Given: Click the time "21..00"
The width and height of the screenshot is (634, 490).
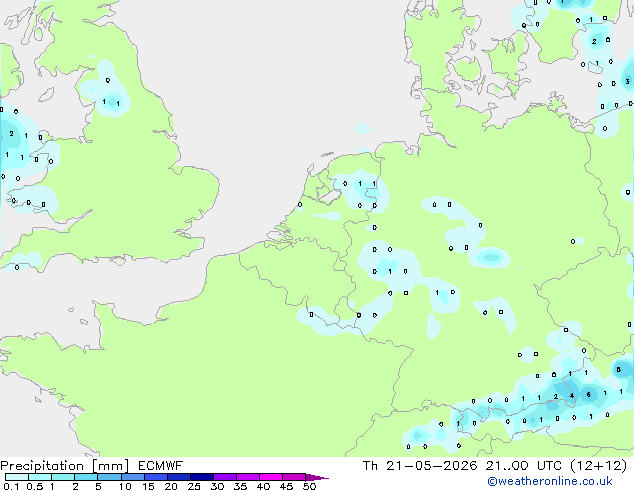Looking at the screenshot, I should pyautogui.click(x=507, y=466).
